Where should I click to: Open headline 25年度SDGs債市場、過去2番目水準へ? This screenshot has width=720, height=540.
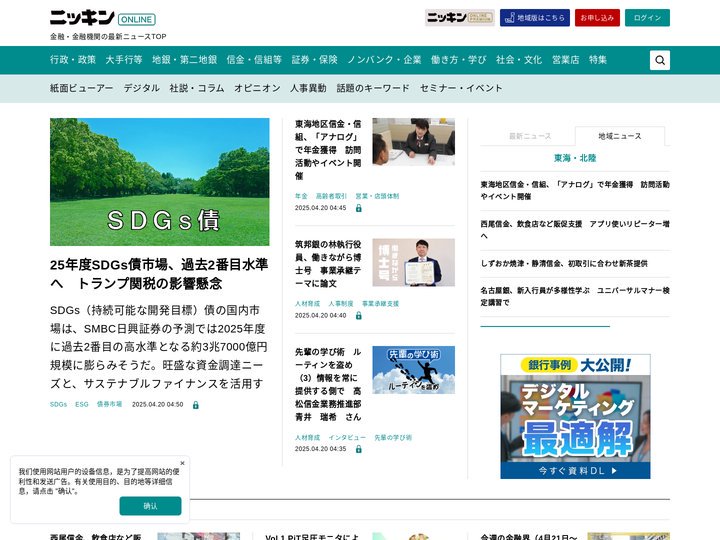point(159,274)
